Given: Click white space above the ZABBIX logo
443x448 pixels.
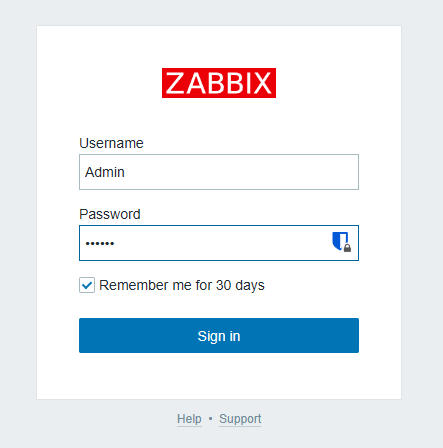Looking at the screenshot, I should [219, 47].
